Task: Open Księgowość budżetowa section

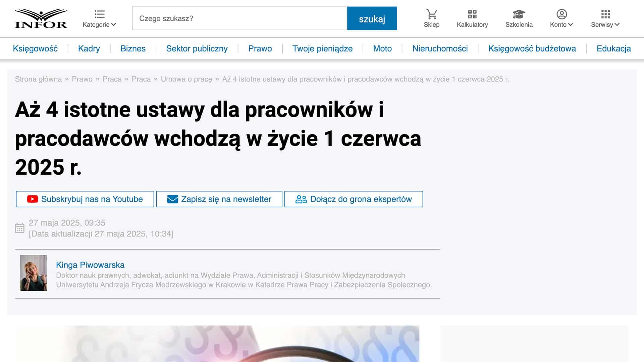Action: 532,49
